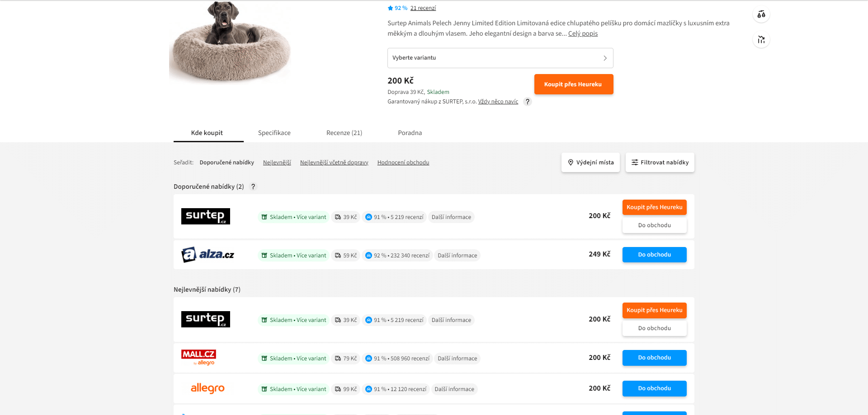Click the price history chart icon
The height and width of the screenshot is (415, 868).
761,40
